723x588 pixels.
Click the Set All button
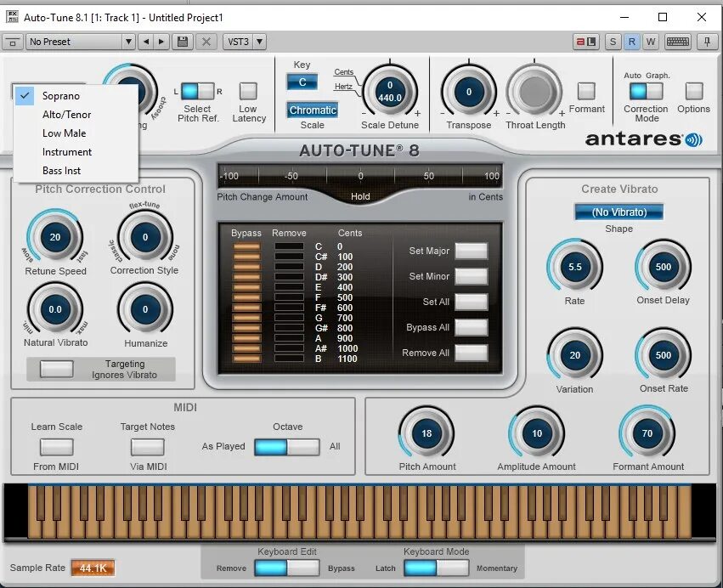pyautogui.click(x=472, y=302)
